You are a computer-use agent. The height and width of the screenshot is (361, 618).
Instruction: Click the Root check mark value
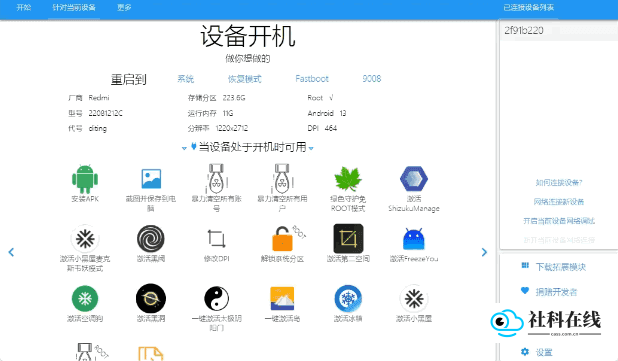click(331, 97)
